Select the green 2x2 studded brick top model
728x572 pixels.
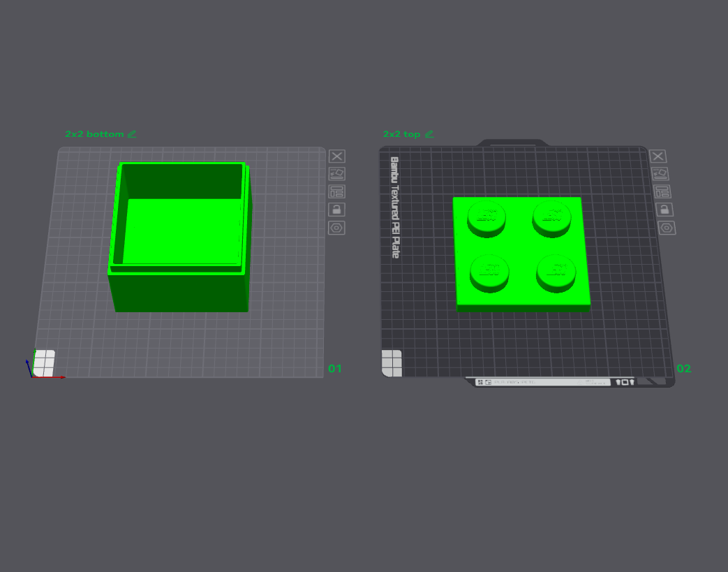(x=521, y=254)
